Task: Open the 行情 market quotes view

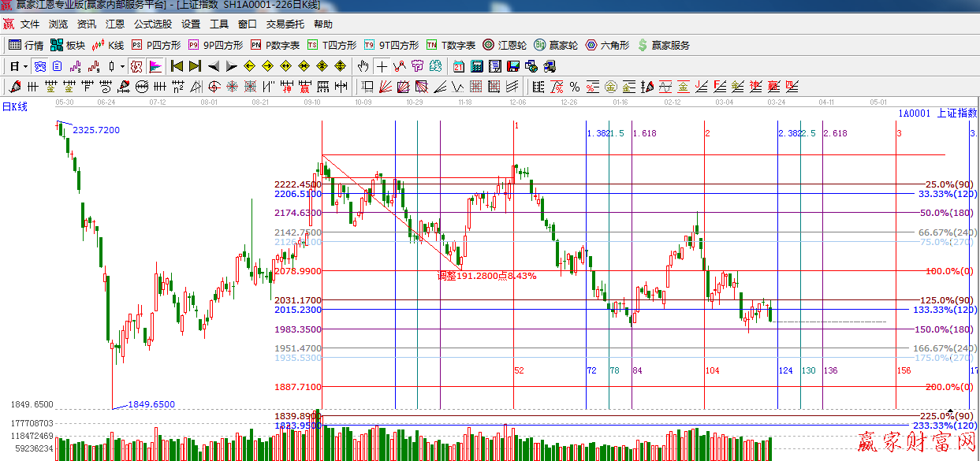Action: [x=26, y=46]
